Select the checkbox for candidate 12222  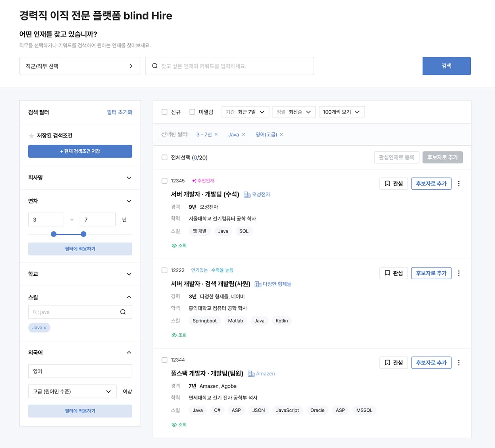click(x=164, y=270)
